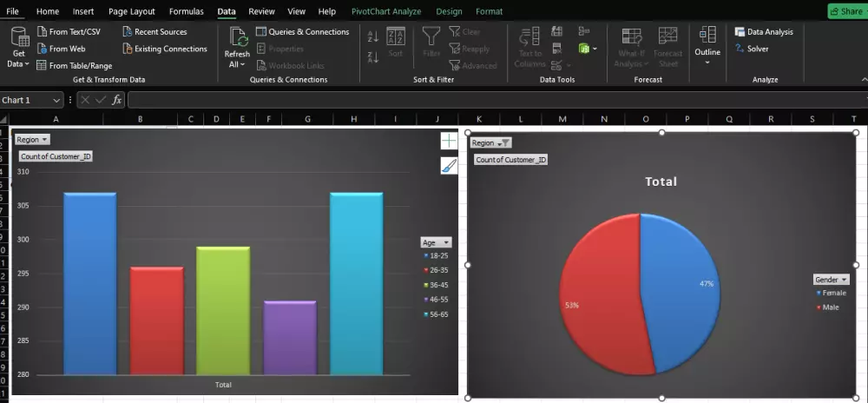This screenshot has width=868, height=403.
Task: Open the Design tab
Action: click(x=449, y=11)
